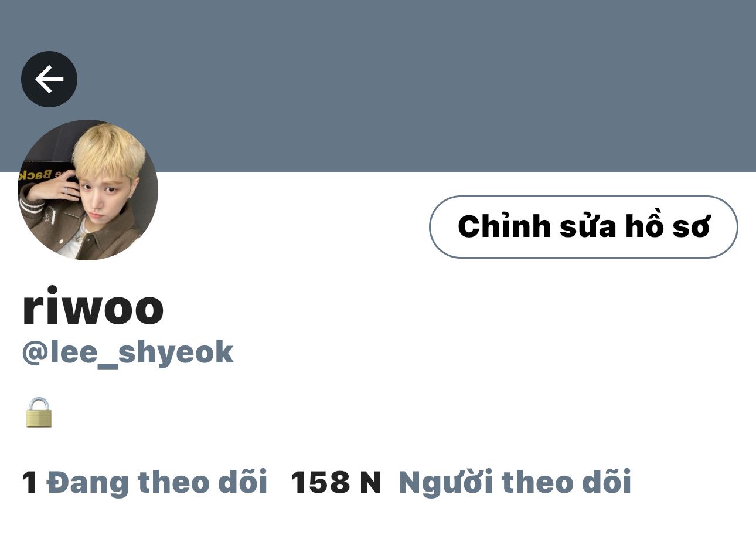756x559 pixels.
Task: Click the padlock emoji in bio
Action: [x=39, y=412]
